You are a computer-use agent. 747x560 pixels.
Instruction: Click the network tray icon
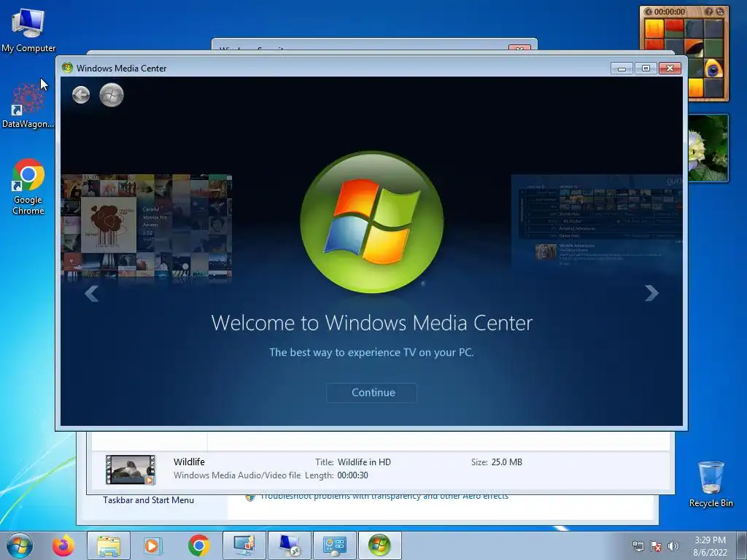point(638,546)
